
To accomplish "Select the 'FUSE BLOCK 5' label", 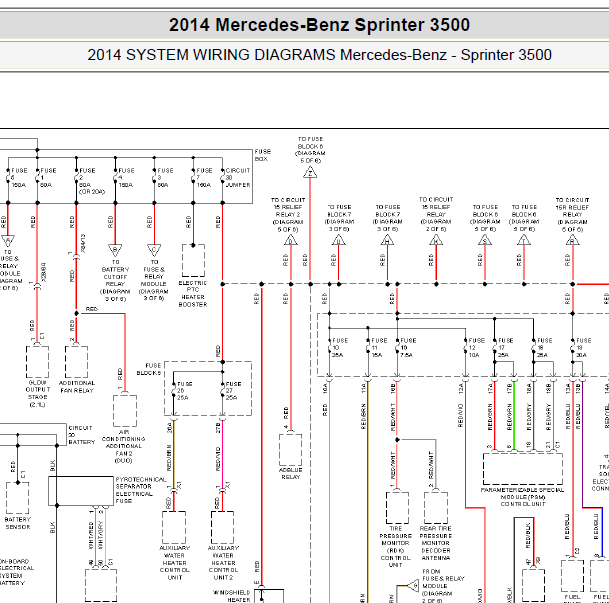I will 149,369.
